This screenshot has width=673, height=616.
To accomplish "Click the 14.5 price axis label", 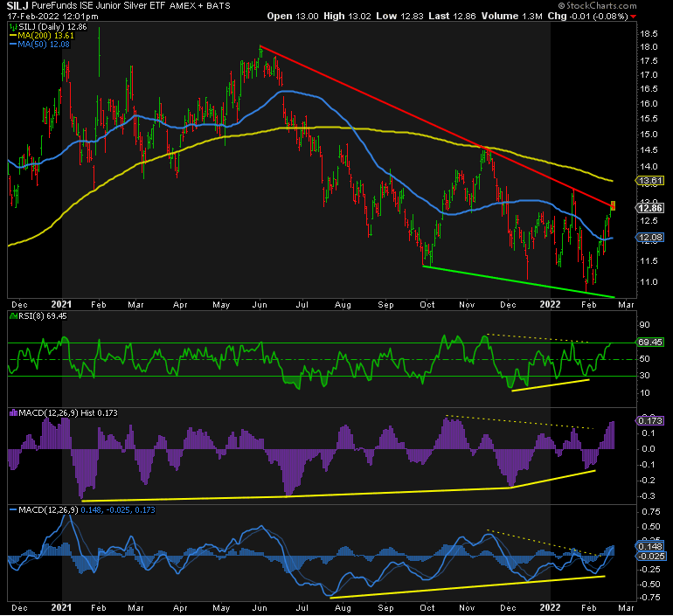I will 649,150.
